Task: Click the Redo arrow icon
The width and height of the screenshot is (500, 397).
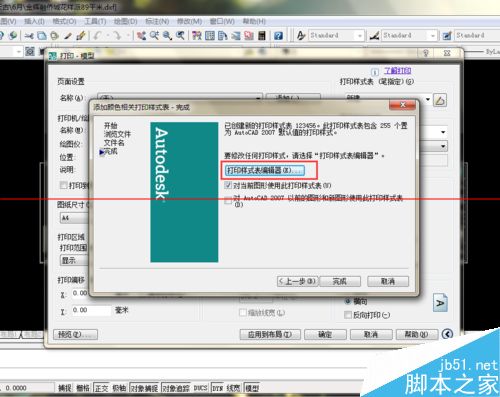Action: click(x=117, y=35)
